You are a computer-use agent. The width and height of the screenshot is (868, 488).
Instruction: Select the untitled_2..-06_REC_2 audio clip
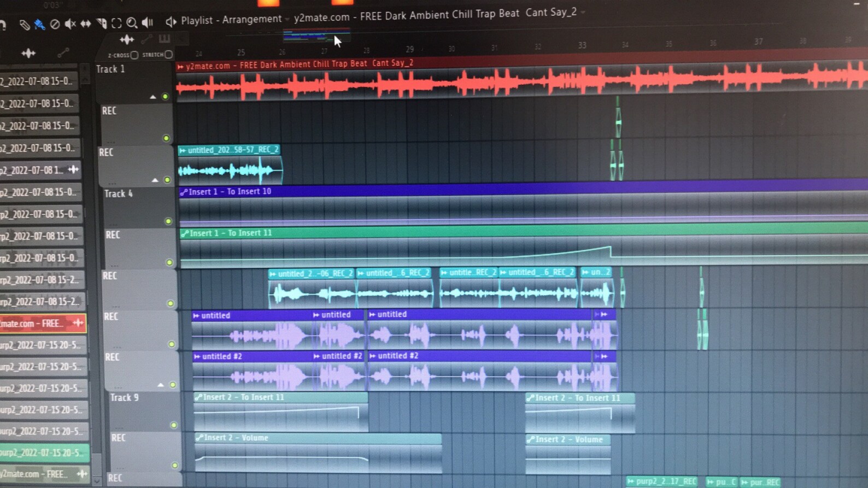tap(312, 289)
